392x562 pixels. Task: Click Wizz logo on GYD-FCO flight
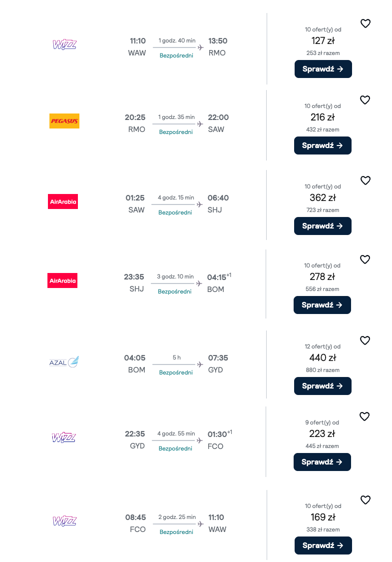tap(64, 437)
